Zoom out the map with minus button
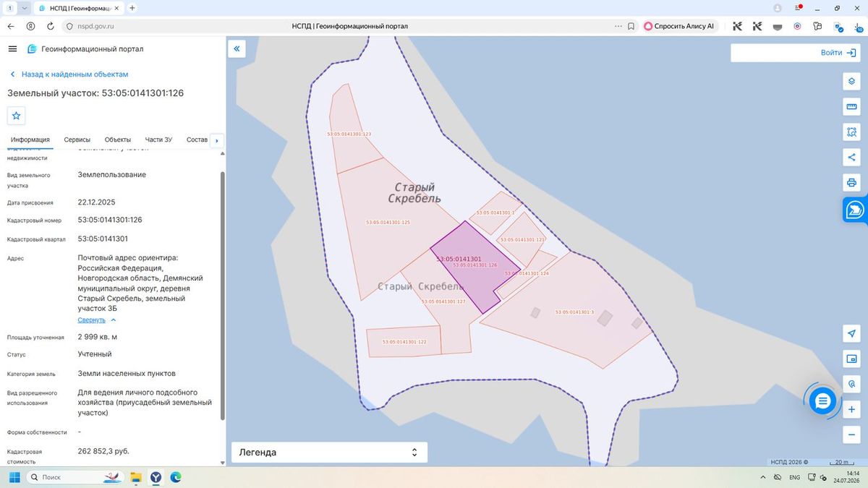This screenshot has height=488, width=868. click(x=851, y=435)
